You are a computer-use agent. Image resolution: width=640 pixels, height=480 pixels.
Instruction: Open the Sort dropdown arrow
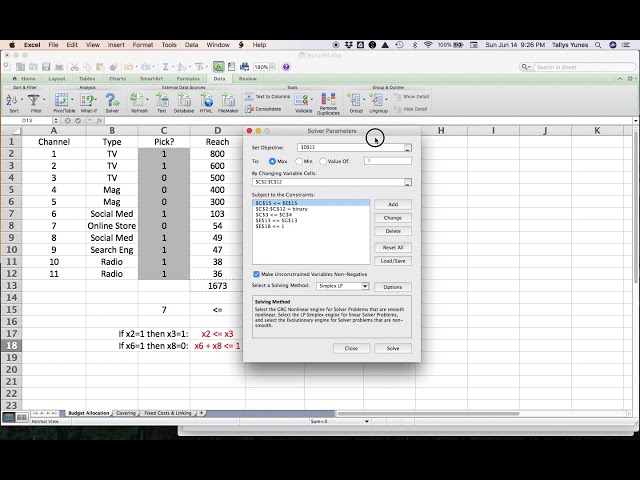coord(22,100)
